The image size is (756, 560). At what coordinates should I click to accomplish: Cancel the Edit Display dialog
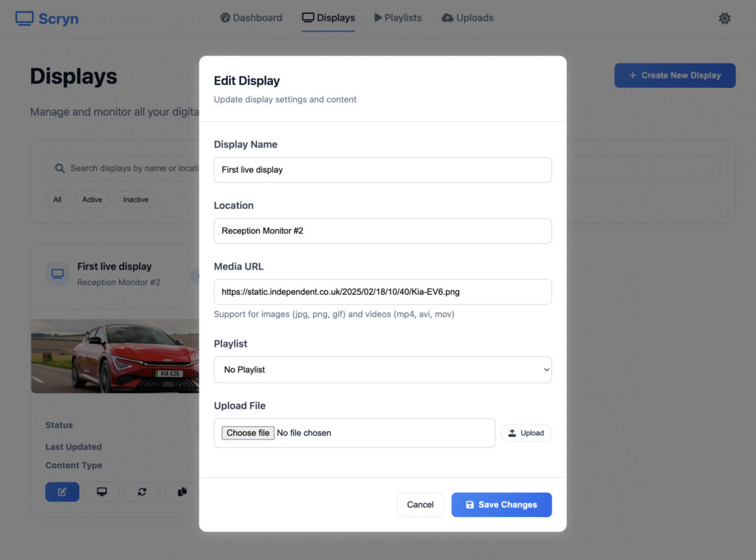pos(420,505)
